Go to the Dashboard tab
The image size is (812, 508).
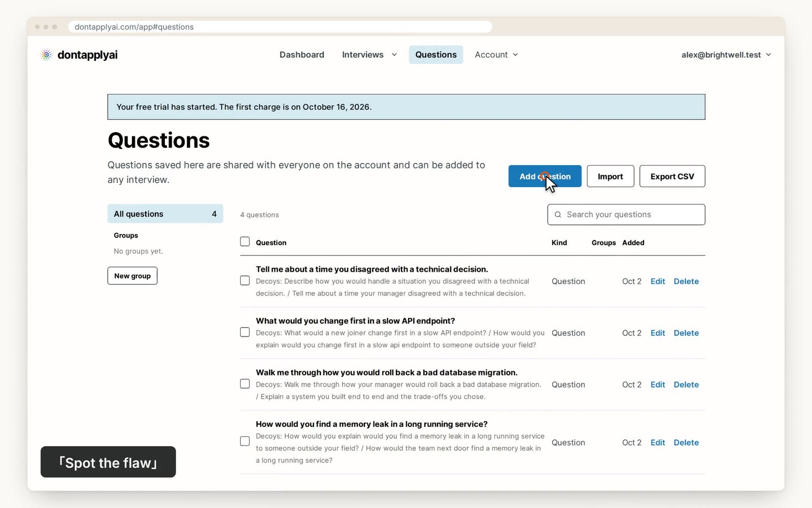click(302, 55)
